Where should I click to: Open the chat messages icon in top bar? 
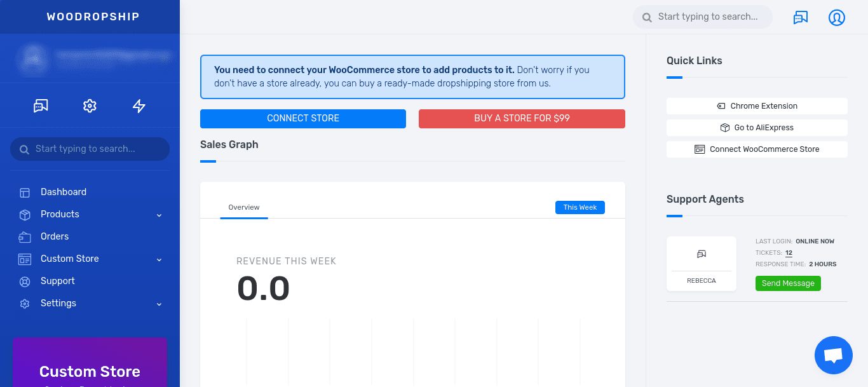tap(801, 17)
